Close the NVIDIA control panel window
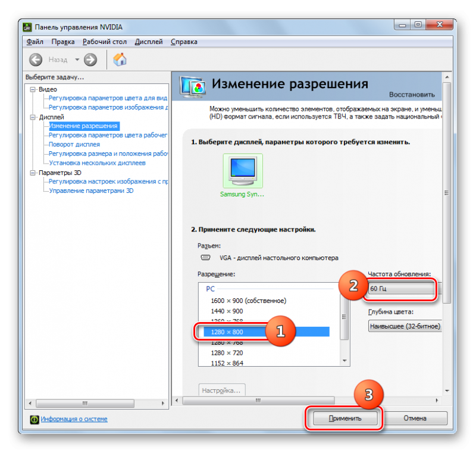476x453 pixels. [x=439, y=24]
